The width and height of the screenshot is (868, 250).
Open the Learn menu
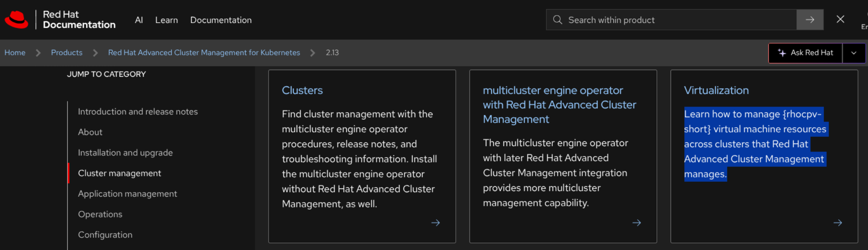tap(166, 20)
